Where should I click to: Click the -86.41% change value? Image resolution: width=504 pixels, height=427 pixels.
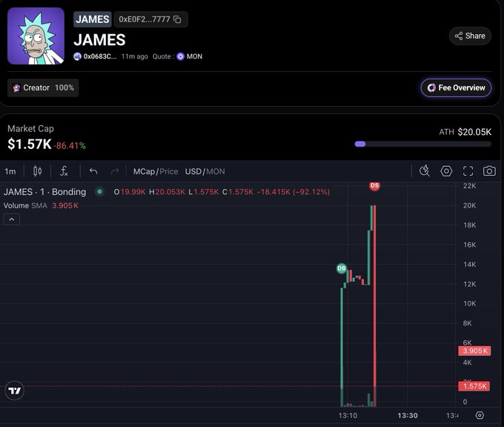pos(70,145)
